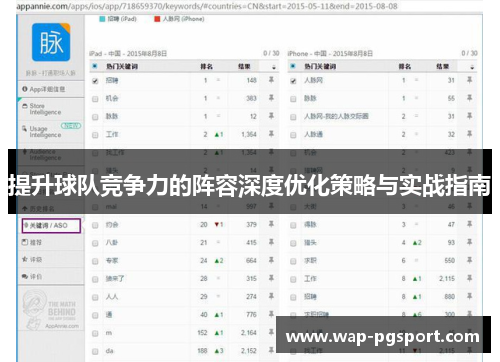Pin the 人脉网-我的人脉交际圈 keyword row
500x362 pixels.
click(x=469, y=116)
